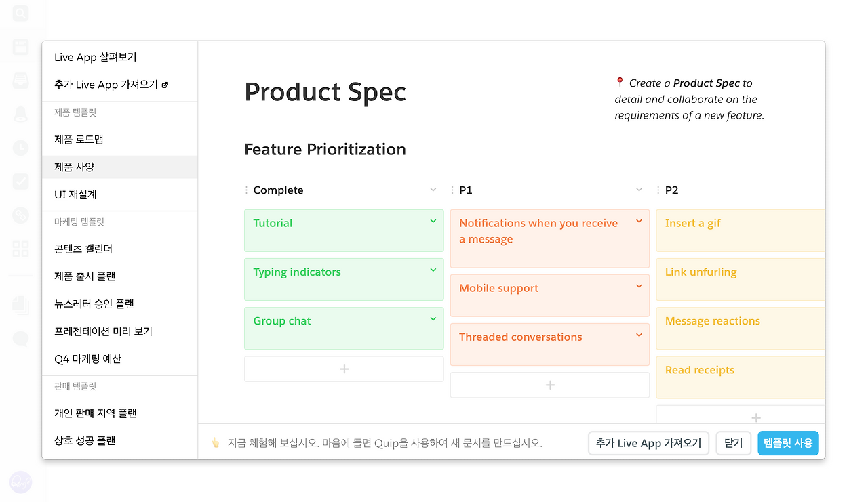
Task: Click the tasks checkmark icon in sidebar
Action: (20, 181)
